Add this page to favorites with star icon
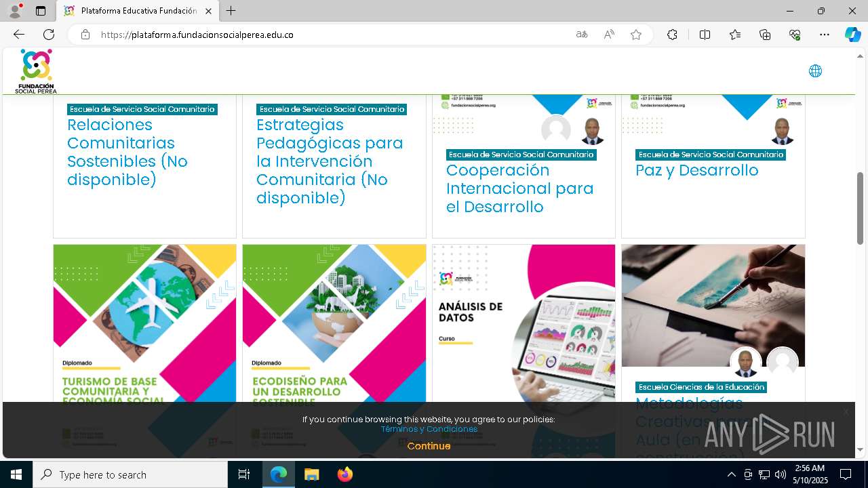This screenshot has width=868, height=488. click(636, 35)
